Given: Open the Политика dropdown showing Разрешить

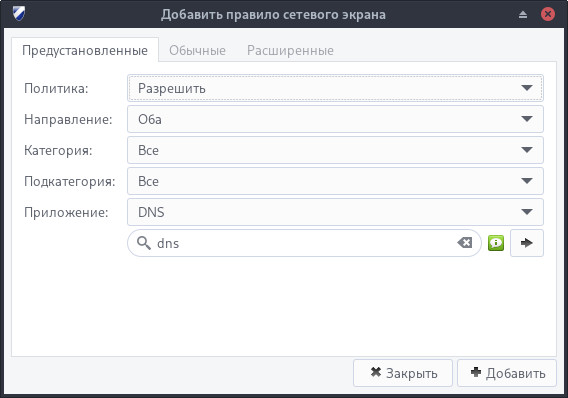Looking at the screenshot, I should pos(335,88).
